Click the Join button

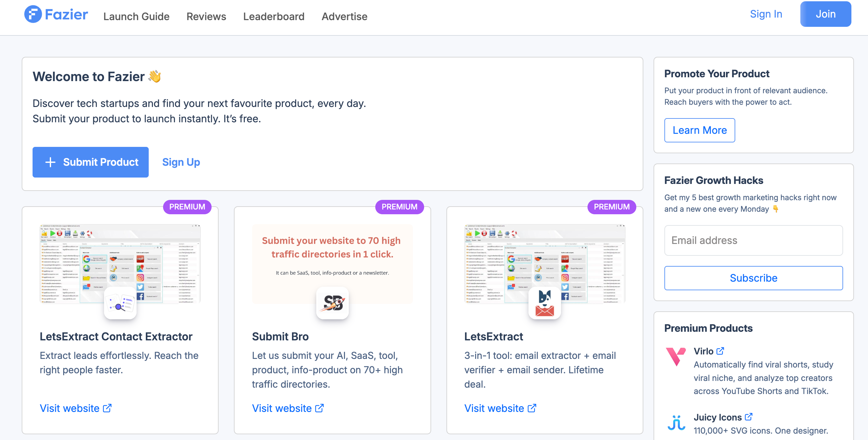(825, 14)
